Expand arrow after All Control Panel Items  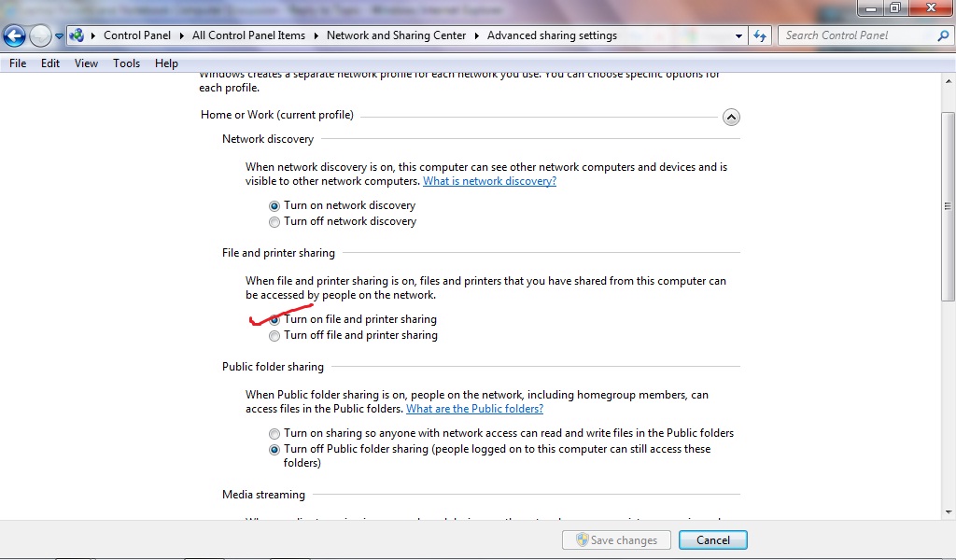[x=316, y=36]
